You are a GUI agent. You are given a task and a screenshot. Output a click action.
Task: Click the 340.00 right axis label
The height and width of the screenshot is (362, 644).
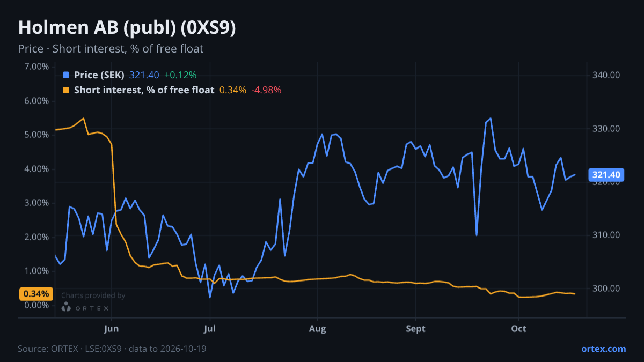coord(606,75)
